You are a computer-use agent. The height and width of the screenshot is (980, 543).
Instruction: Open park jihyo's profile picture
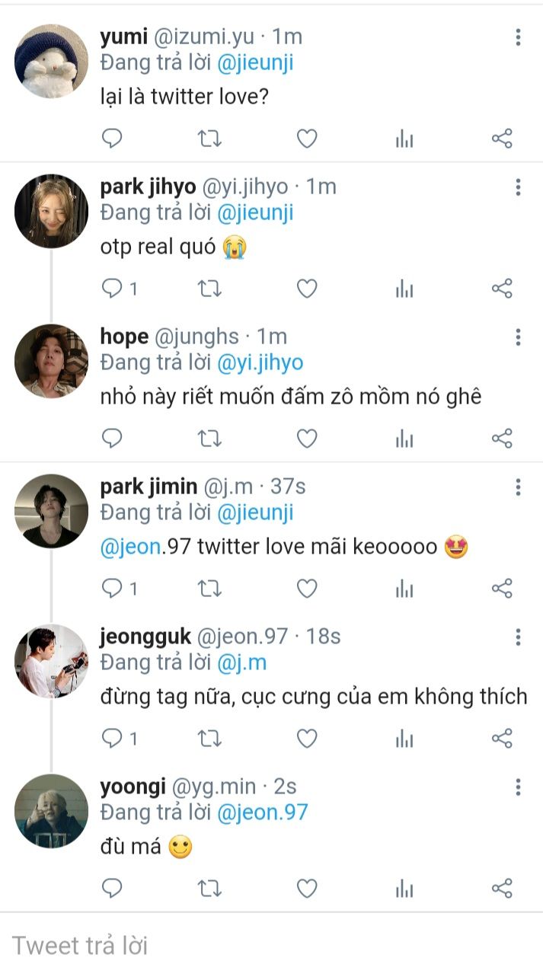pyautogui.click(x=51, y=211)
